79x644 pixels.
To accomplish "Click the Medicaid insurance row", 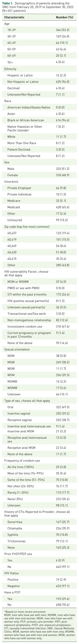I will pyautogui.click(x=39, y=207).
